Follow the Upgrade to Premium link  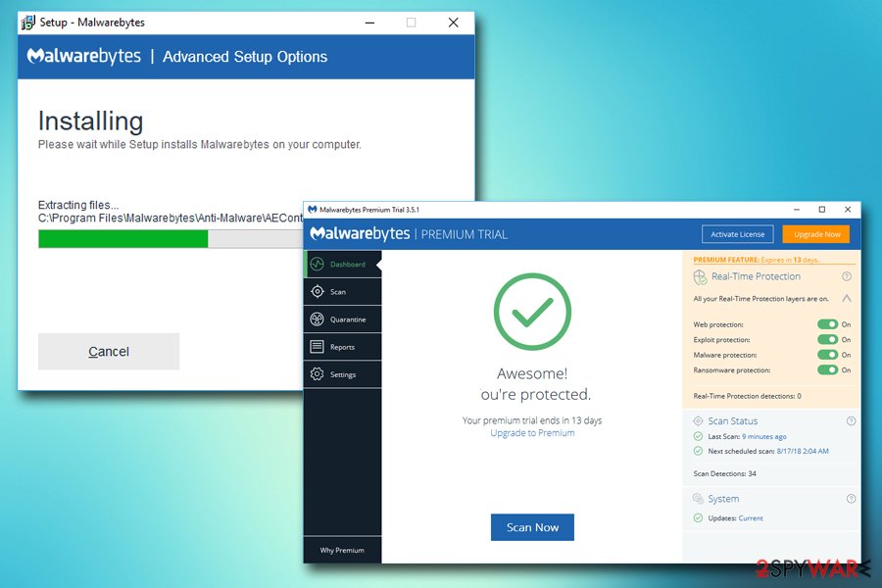(x=532, y=433)
